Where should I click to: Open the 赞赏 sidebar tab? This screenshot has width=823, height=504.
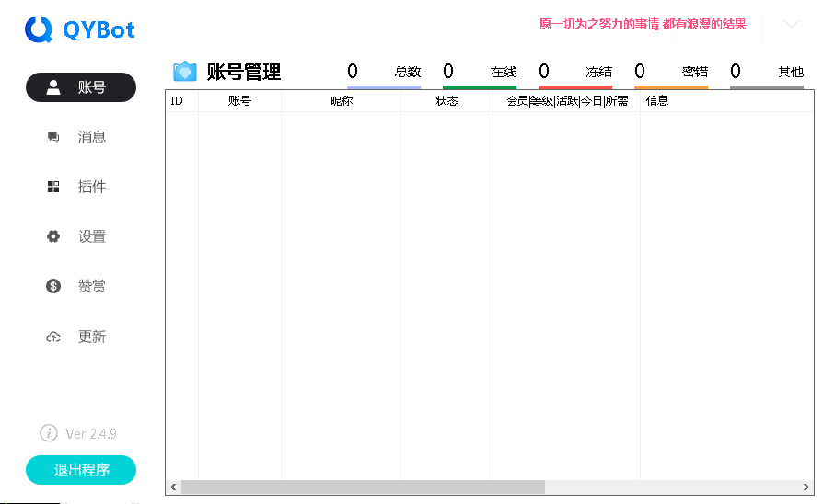[x=81, y=286]
